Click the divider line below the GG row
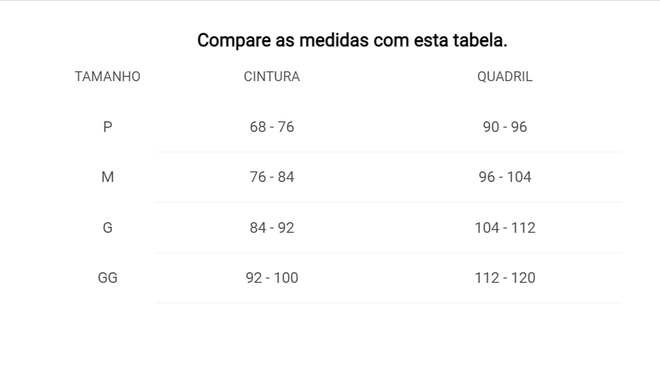 point(388,302)
